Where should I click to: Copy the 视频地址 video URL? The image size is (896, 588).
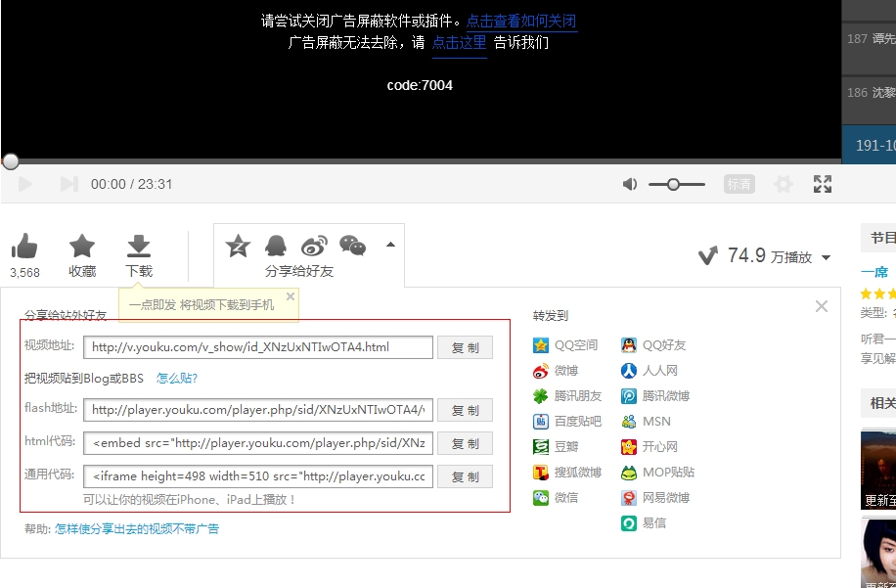click(x=466, y=347)
